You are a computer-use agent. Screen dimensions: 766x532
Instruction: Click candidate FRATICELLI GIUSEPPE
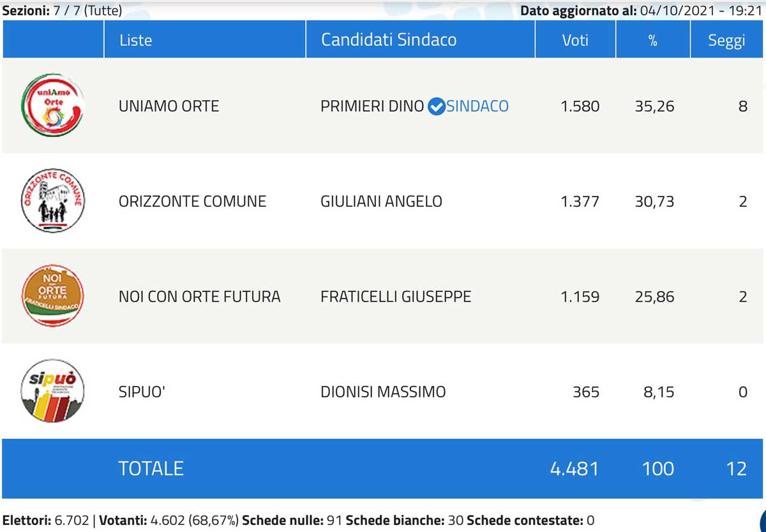[396, 297]
